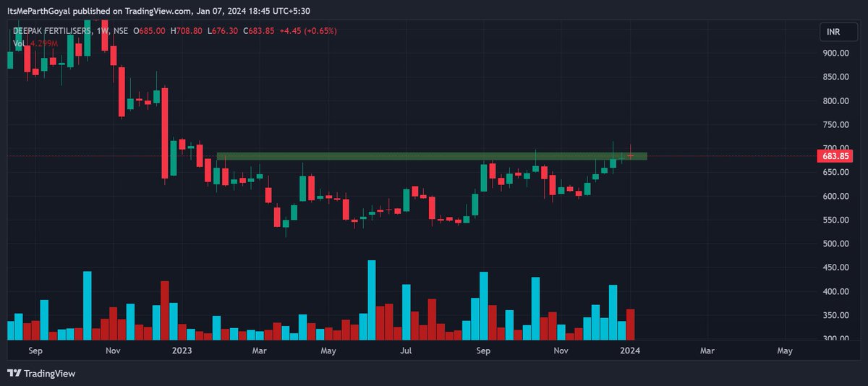
Task: Click the Jul label on time axis
Action: [x=406, y=351]
